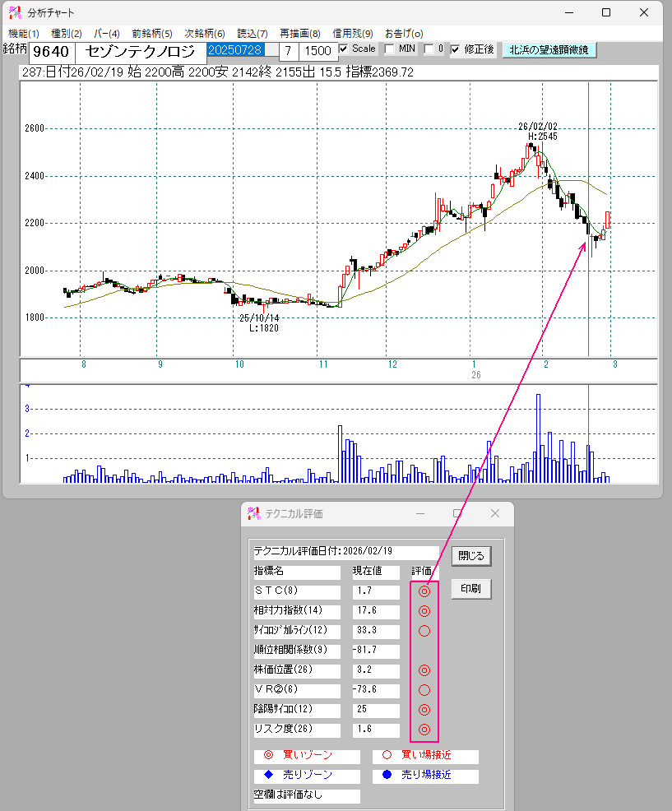Viewport: 672px width, 811px height.
Task: Click the 買いゾーン legend double-circle icon
Action: tap(268, 755)
